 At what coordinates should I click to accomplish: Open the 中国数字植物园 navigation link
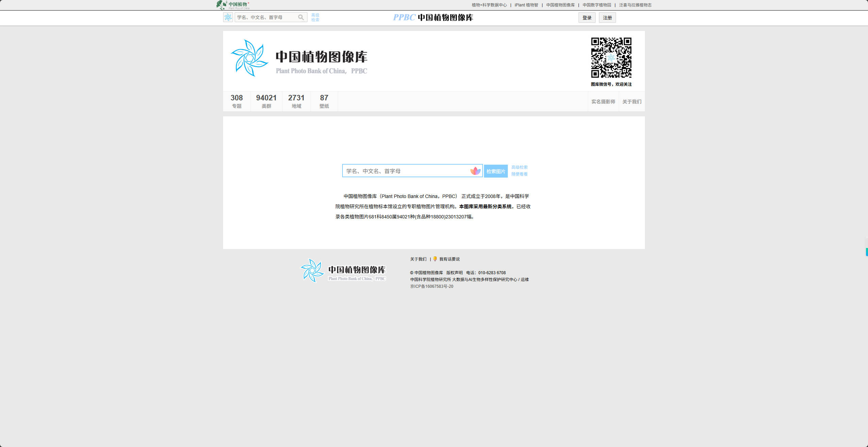(x=596, y=5)
